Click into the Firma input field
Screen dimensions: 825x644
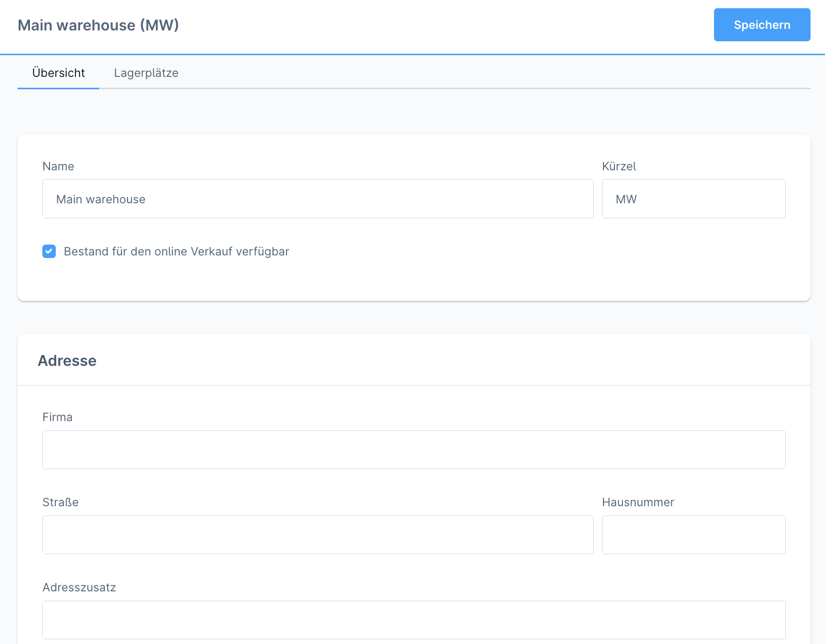click(414, 449)
